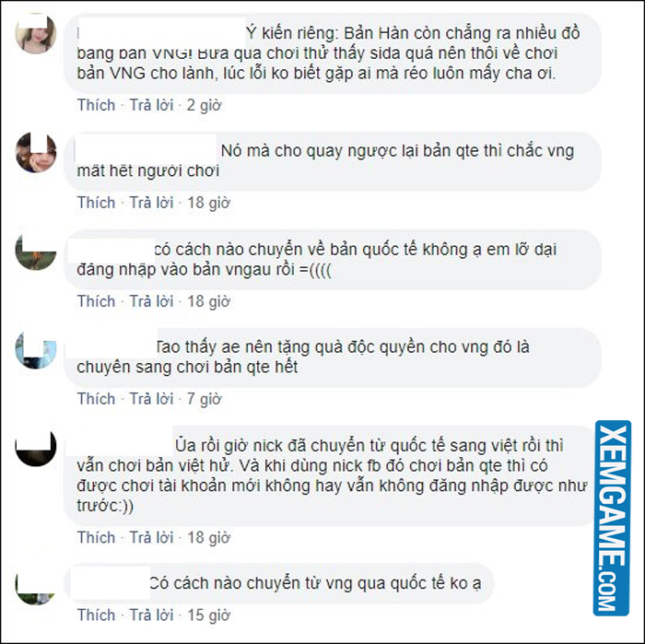Like the 'Tao thấy ae nên tặng quà' comment
The height and width of the screenshot is (644, 645).
pyautogui.click(x=96, y=399)
